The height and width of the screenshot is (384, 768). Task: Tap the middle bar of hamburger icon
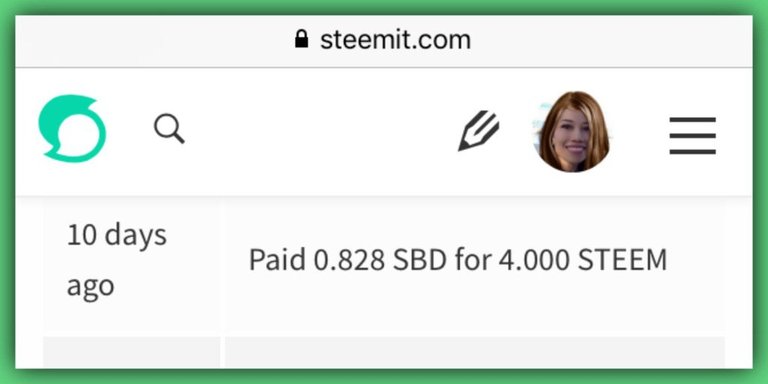click(x=693, y=136)
